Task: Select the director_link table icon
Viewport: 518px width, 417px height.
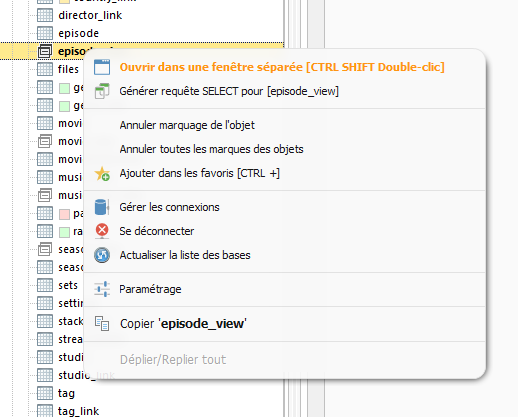Action: click(x=45, y=15)
